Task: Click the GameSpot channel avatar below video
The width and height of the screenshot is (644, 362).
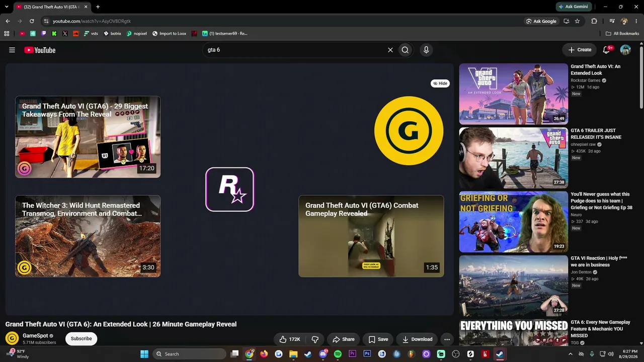Action: [12, 338]
